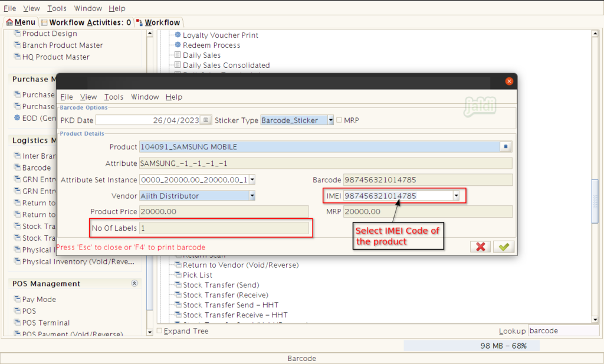
Task: Close the Barcode dialog with orange X
Action: [x=509, y=81]
